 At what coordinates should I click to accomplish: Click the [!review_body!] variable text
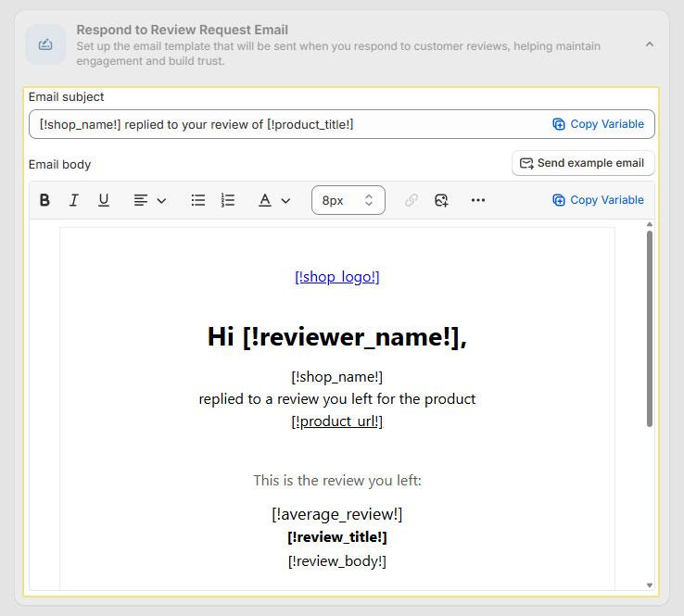click(x=337, y=561)
